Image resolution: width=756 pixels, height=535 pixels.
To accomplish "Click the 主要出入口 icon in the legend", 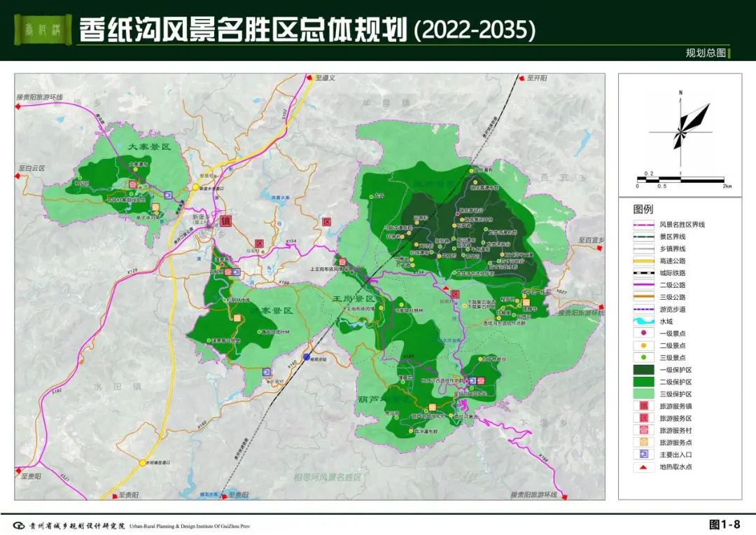I will [643, 454].
